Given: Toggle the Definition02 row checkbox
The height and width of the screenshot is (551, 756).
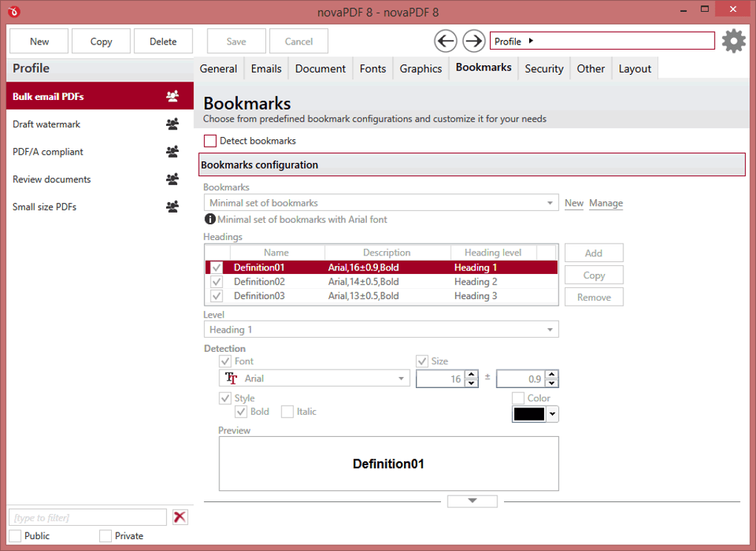Looking at the screenshot, I should (217, 281).
